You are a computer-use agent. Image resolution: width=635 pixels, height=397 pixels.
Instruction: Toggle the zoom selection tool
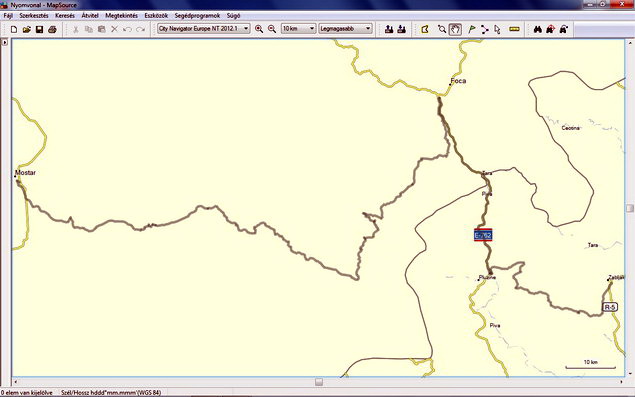pos(442,29)
